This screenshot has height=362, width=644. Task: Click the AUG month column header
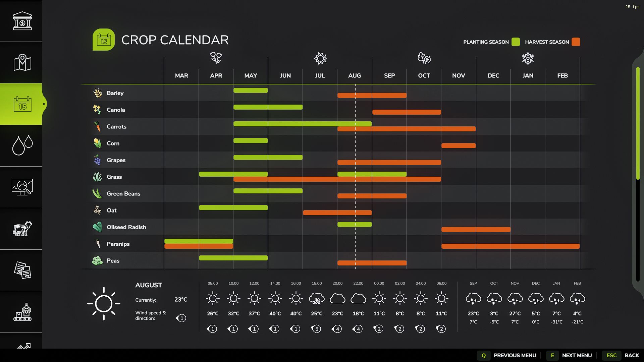click(x=355, y=76)
